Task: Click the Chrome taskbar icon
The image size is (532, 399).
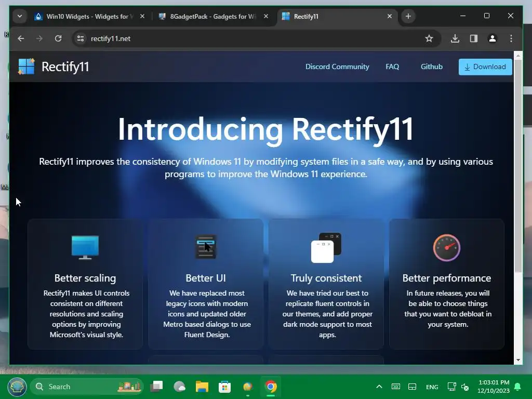Action: coord(270,387)
